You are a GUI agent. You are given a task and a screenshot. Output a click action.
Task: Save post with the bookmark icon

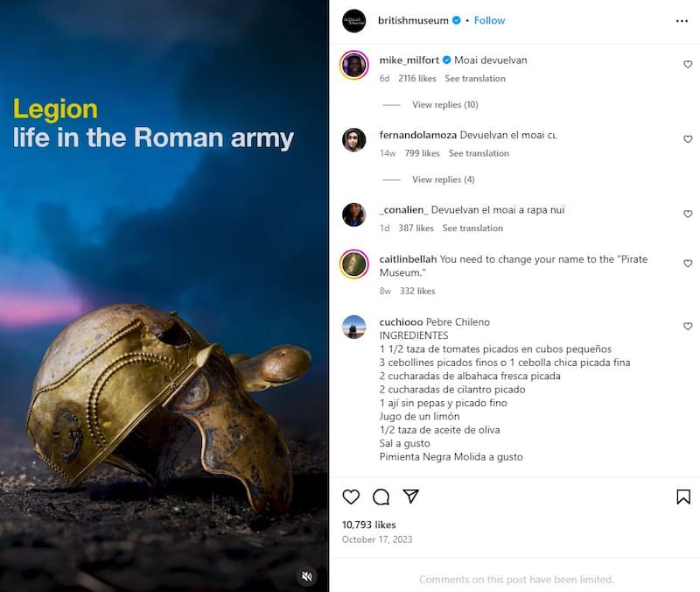(x=683, y=497)
